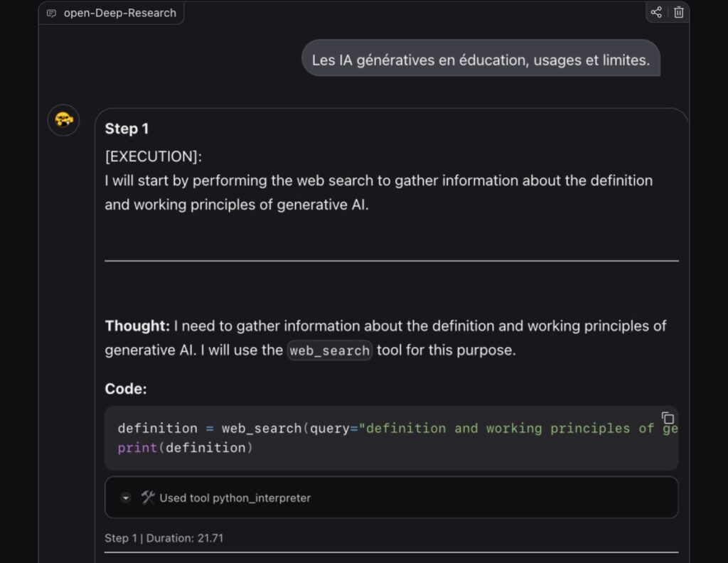Click the hammer-and-wrench tool icon
Image resolution: width=728 pixels, height=563 pixels.
point(148,498)
